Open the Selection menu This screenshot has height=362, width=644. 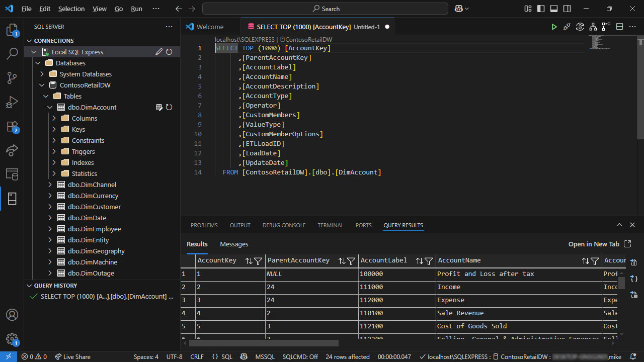71,9
